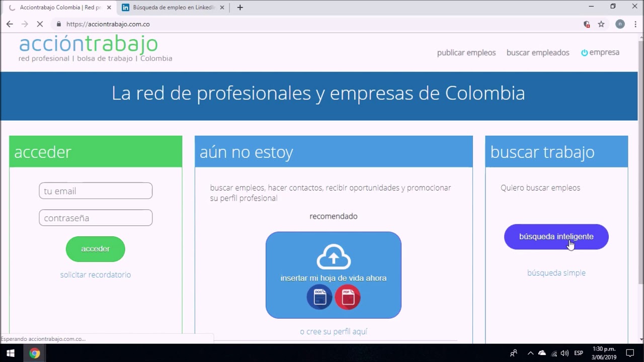644x362 pixels.
Task: Open the taskbar clock and date
Action: (604, 353)
